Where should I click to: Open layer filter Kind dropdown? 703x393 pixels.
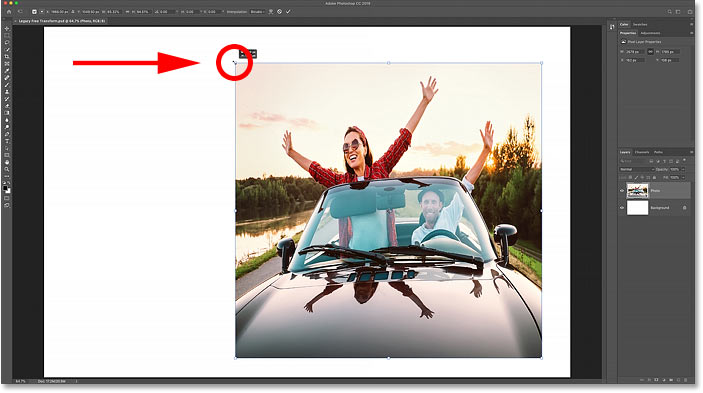pos(632,161)
